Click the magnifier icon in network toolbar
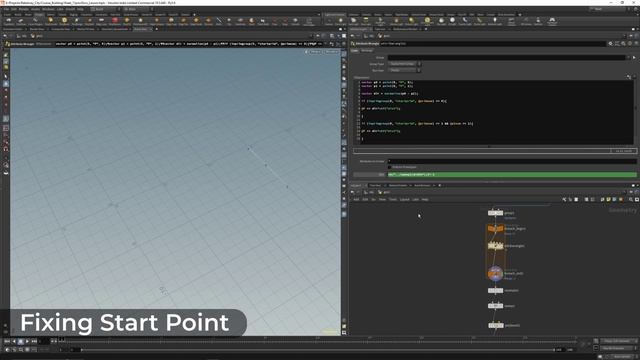The height and width of the screenshot is (360, 640). click(631, 199)
